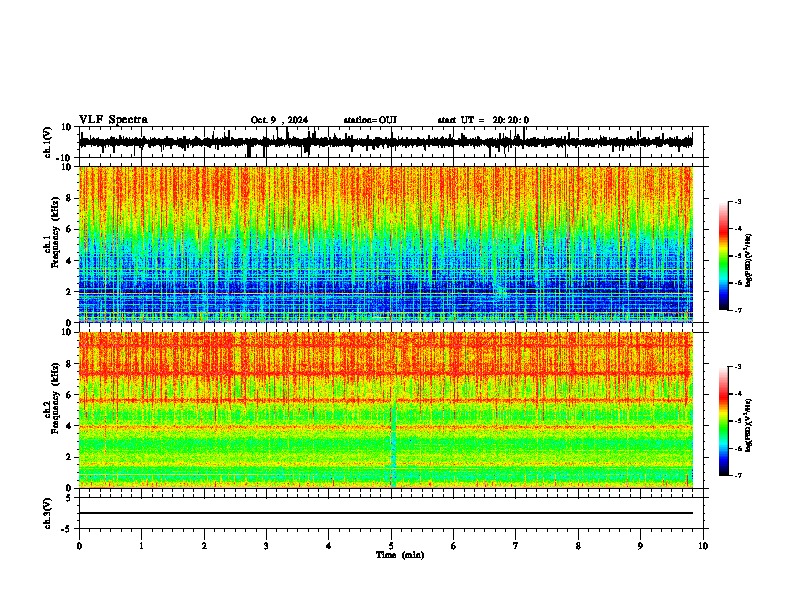The height and width of the screenshot is (612, 792).
Task: Click the "VLF Spectra" plot title
Action: pos(113,120)
